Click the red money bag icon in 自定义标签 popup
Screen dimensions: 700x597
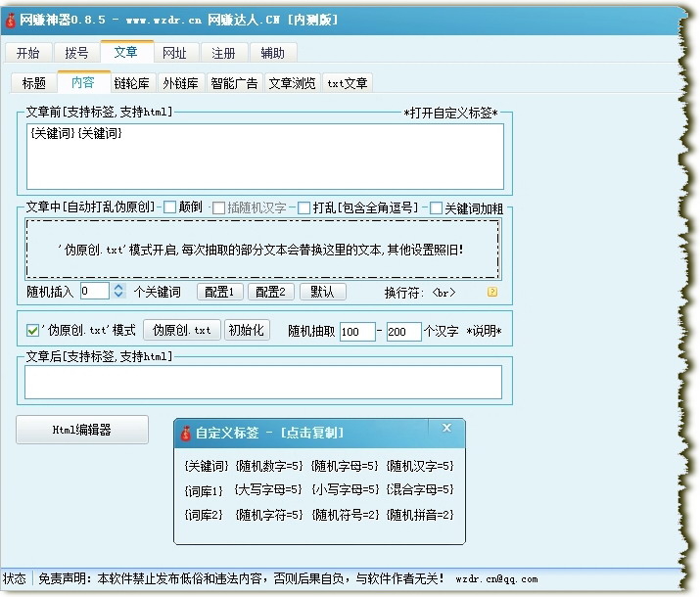coord(185,433)
